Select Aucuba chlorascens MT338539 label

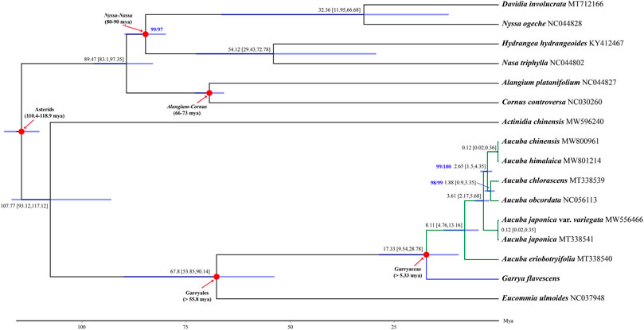pyautogui.click(x=554, y=181)
